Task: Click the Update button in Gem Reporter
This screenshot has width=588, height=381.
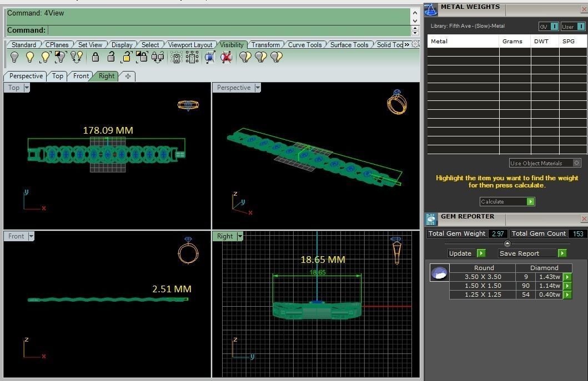Action: coord(467,253)
